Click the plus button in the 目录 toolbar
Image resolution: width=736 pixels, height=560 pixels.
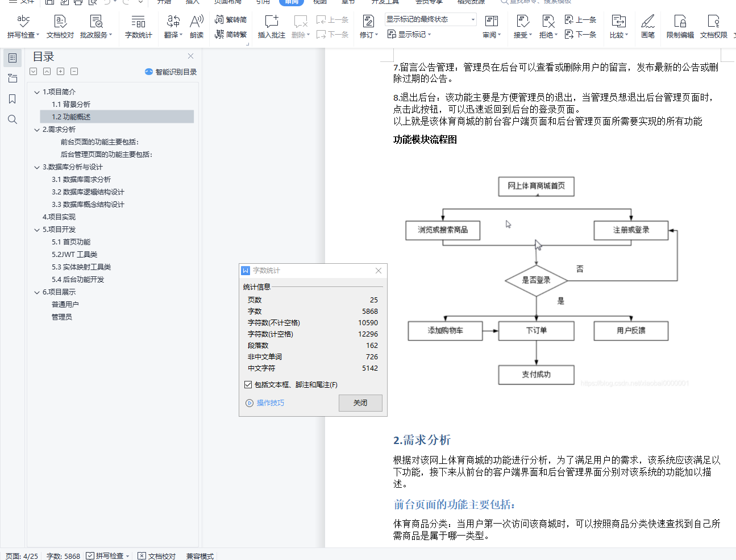[61, 72]
